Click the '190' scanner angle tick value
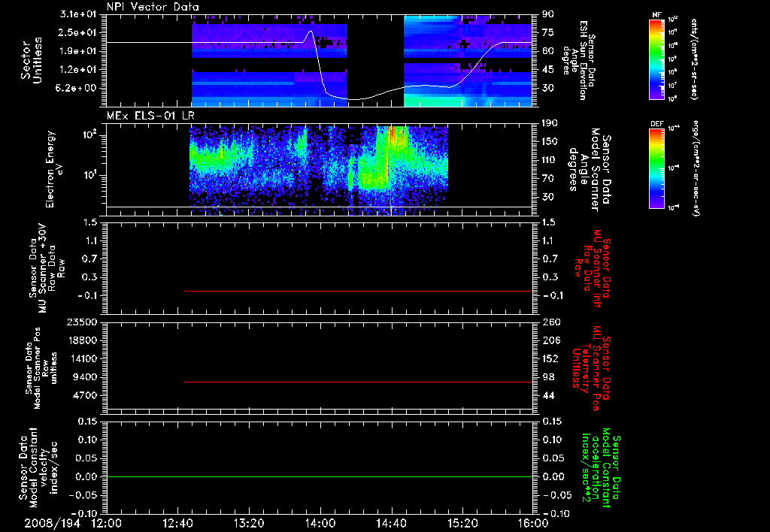The width and height of the screenshot is (770, 532). 550,123
